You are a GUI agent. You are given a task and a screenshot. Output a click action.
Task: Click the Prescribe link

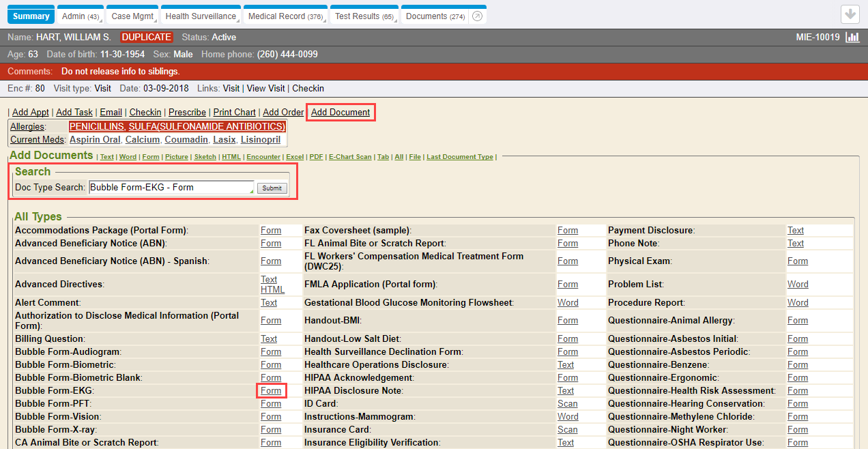[187, 113]
